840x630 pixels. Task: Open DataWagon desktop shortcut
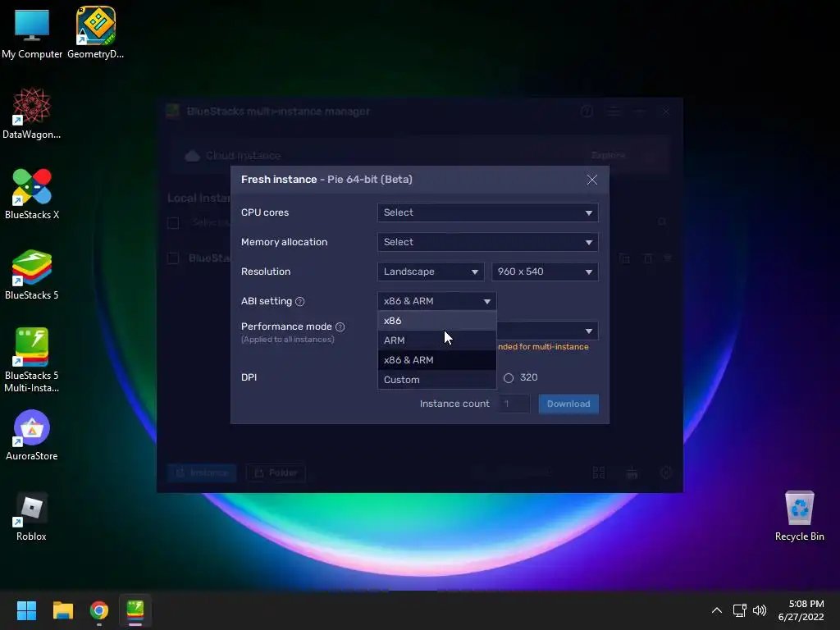pos(32,113)
